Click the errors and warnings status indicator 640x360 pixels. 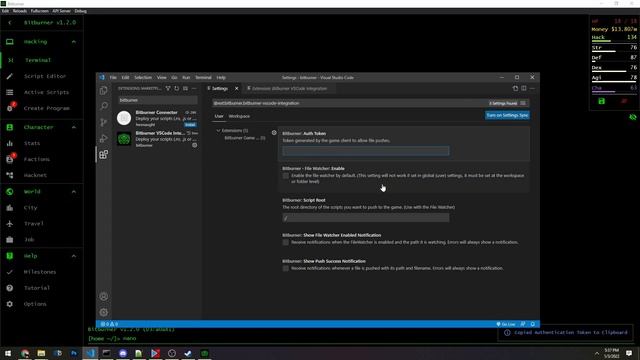[109, 324]
